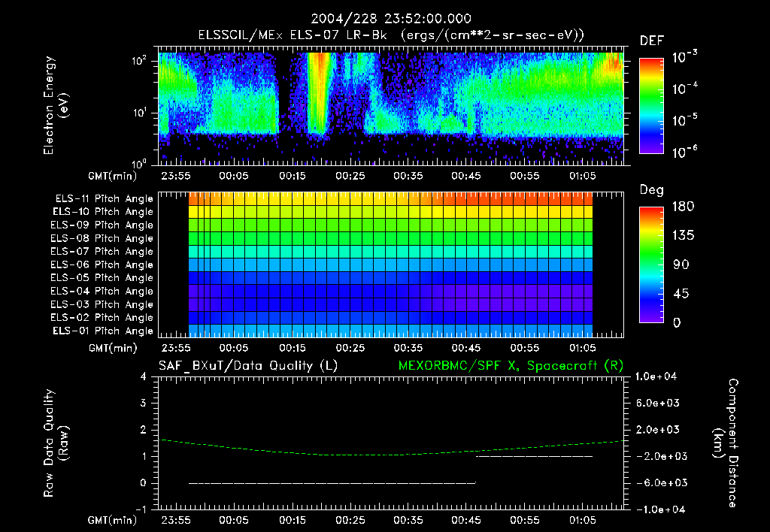
Task: Select the 135 value on Deg scale
Action: coord(683,235)
